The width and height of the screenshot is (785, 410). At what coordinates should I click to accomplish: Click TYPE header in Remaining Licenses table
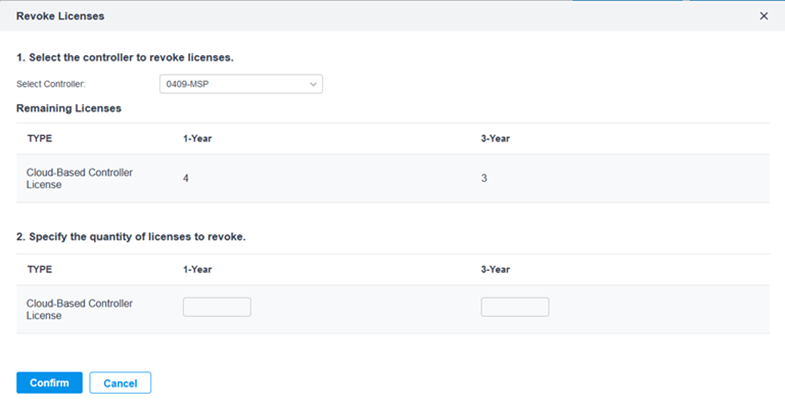(x=40, y=139)
